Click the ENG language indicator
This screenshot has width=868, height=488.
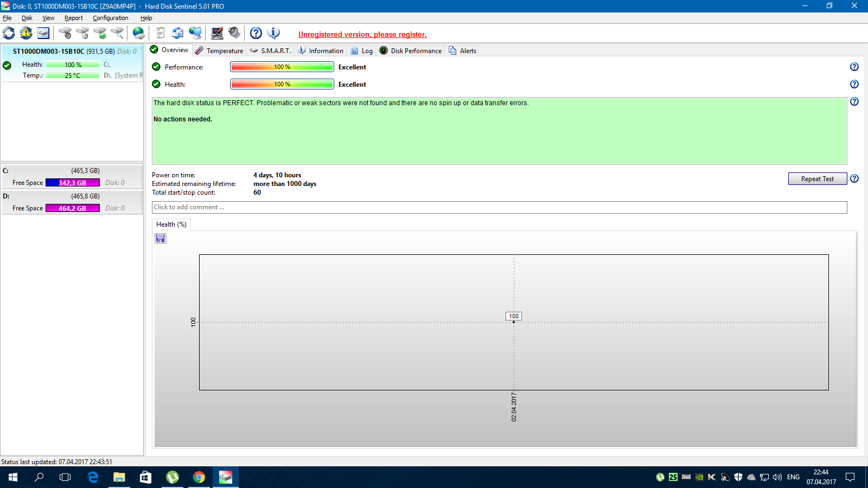793,477
